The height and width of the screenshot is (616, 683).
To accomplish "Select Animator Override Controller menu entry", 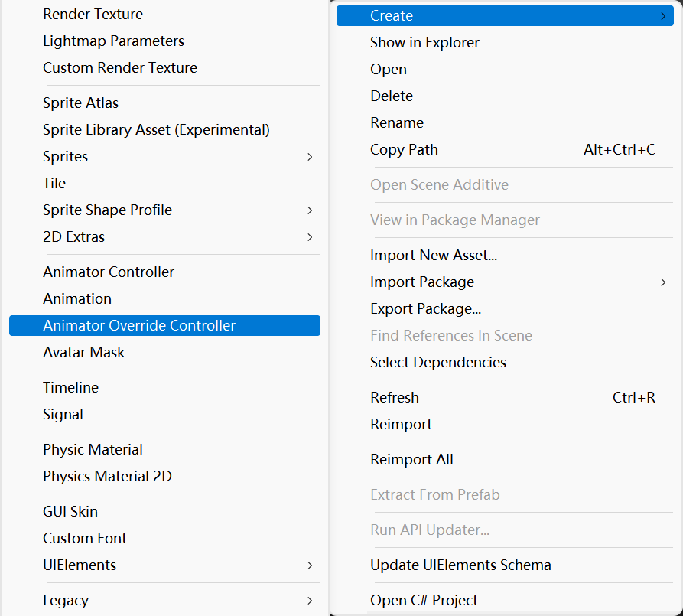I will click(x=164, y=326).
